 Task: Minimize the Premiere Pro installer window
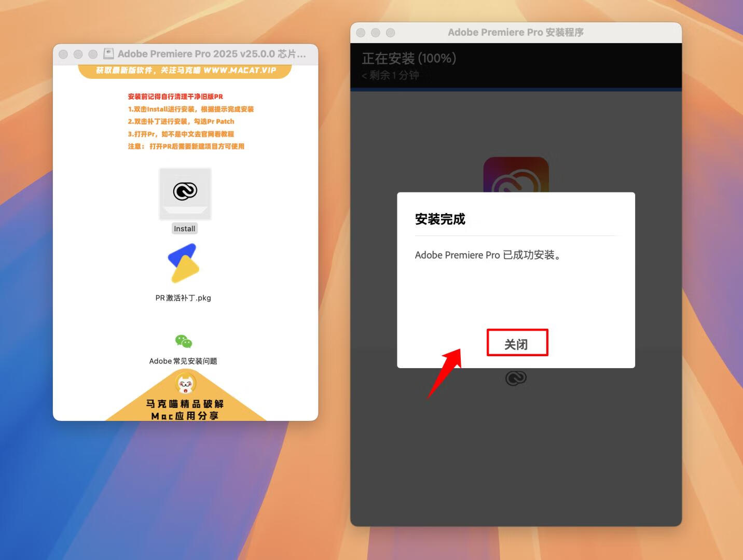[376, 33]
